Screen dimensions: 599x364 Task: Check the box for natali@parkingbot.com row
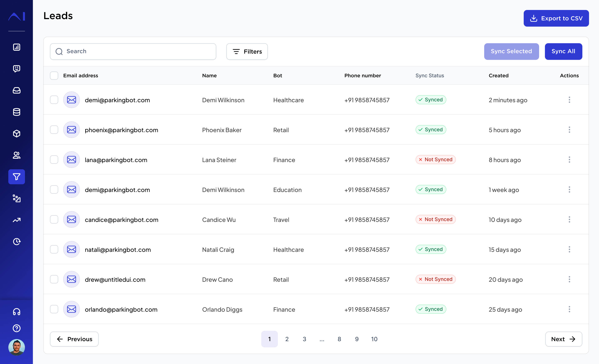coord(54,249)
